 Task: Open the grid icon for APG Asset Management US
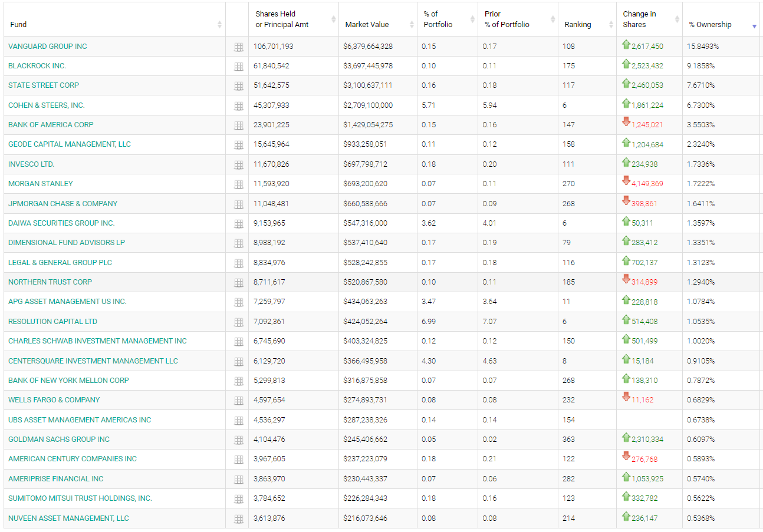point(239,302)
